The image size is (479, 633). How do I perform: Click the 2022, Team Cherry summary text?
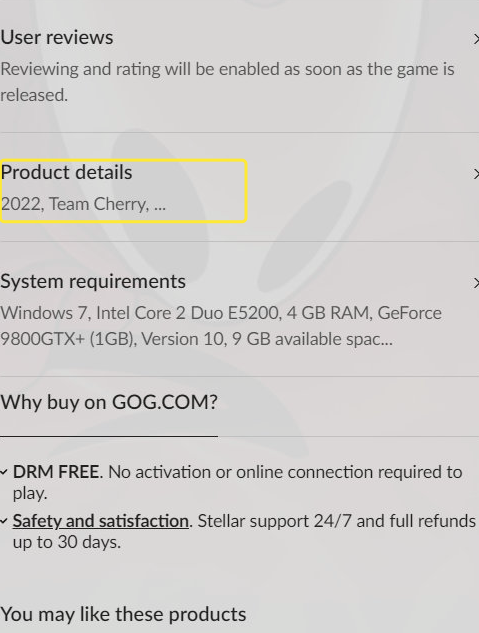point(83,204)
